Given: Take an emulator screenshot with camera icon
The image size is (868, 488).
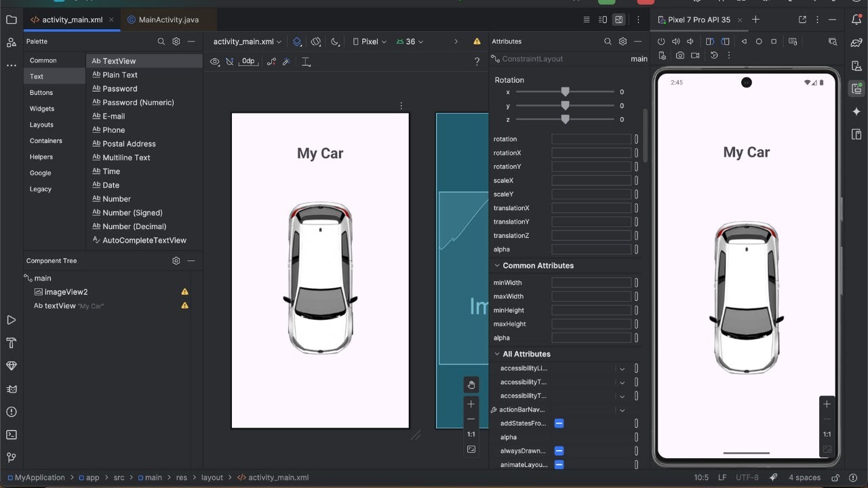Looking at the screenshot, I should [x=679, y=55].
